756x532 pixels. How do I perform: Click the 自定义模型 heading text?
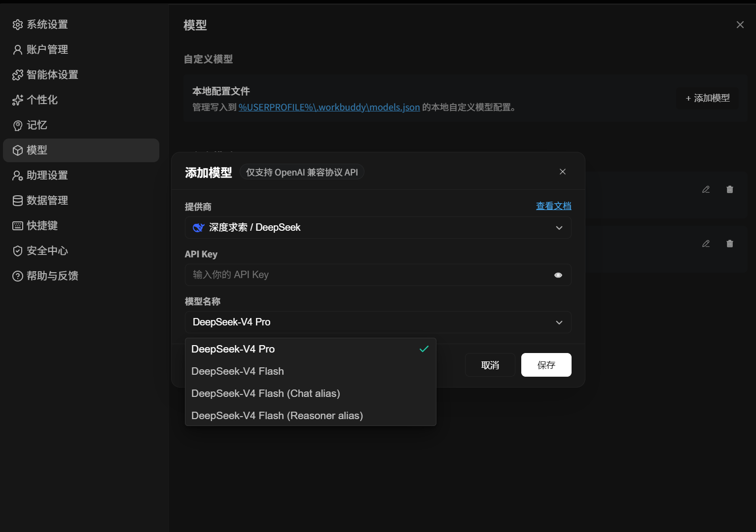coord(208,59)
